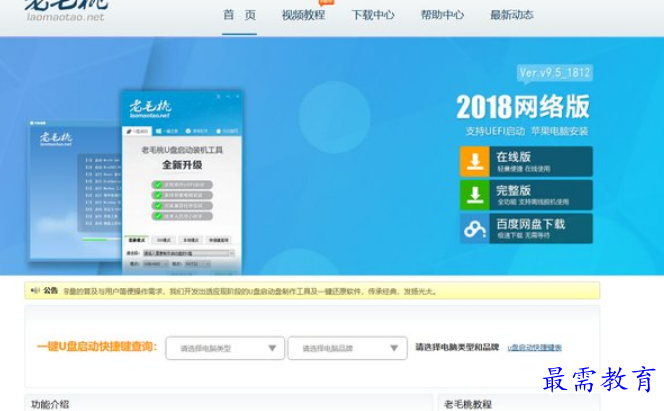Download the 在线版 installer
This screenshot has width=664, height=411.
tap(526, 161)
